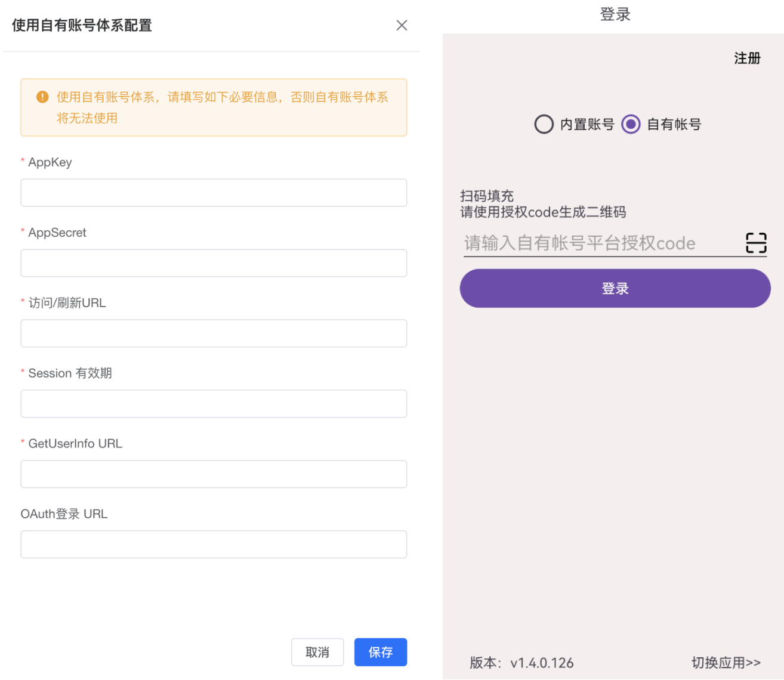Click the GetUserInfo URL label
Viewport: 784px width, 680px height.
pos(75,444)
